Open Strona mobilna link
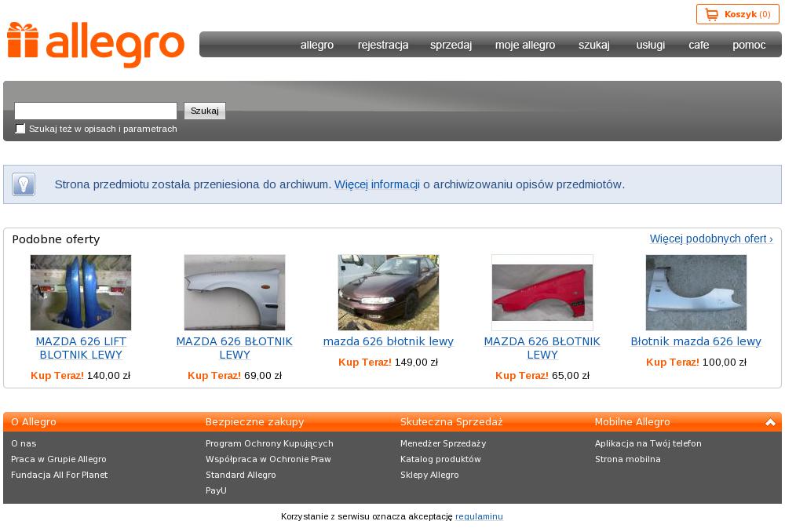 [x=628, y=459]
